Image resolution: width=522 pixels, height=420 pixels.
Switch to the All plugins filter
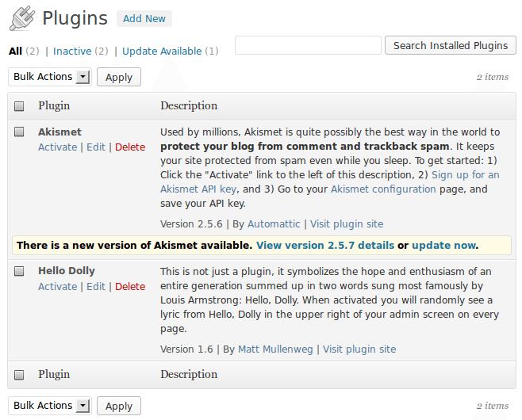coord(15,52)
